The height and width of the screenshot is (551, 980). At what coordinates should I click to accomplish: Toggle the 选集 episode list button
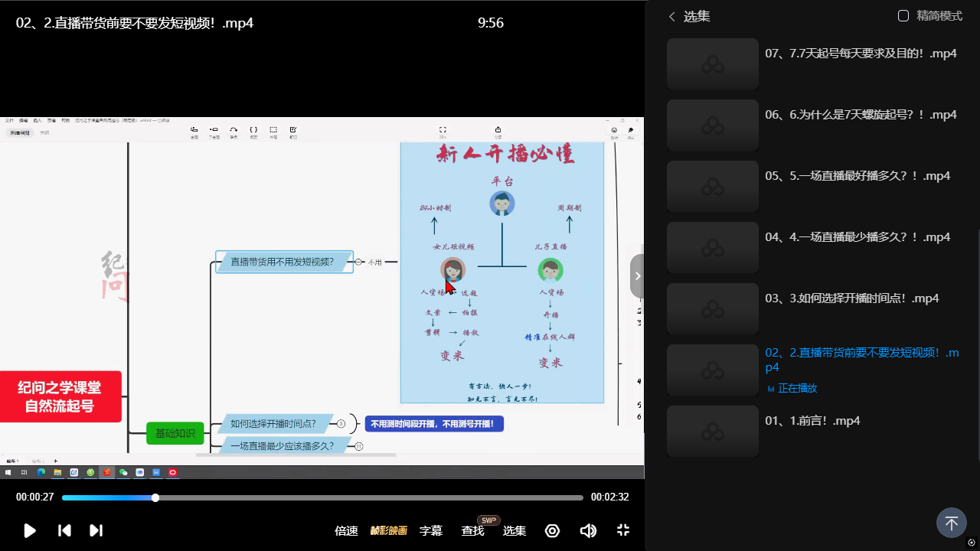point(514,530)
